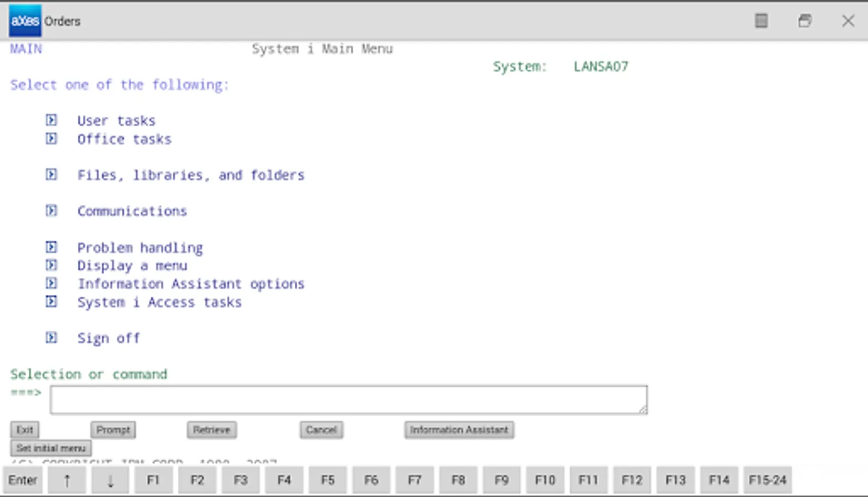The width and height of the screenshot is (868, 497).
Task: Click the F2 function key
Action: tap(197, 480)
